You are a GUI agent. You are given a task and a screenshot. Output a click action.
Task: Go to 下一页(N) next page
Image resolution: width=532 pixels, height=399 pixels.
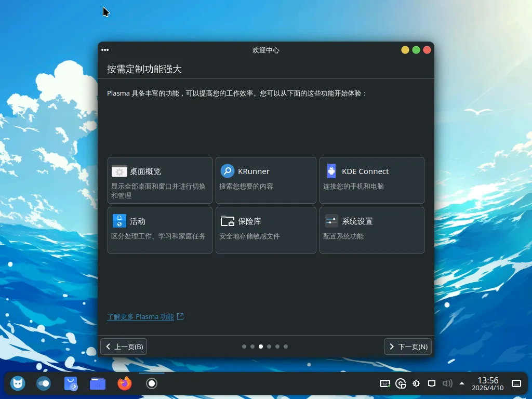[408, 347]
